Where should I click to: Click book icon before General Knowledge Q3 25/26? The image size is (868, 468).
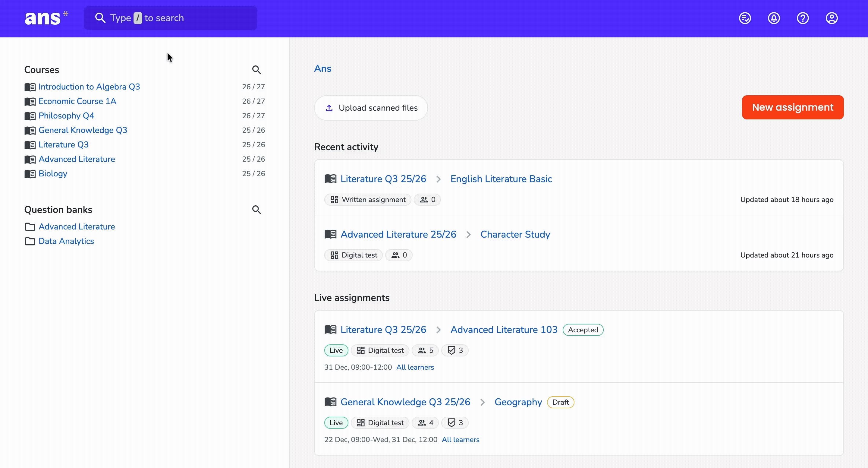coord(331,402)
